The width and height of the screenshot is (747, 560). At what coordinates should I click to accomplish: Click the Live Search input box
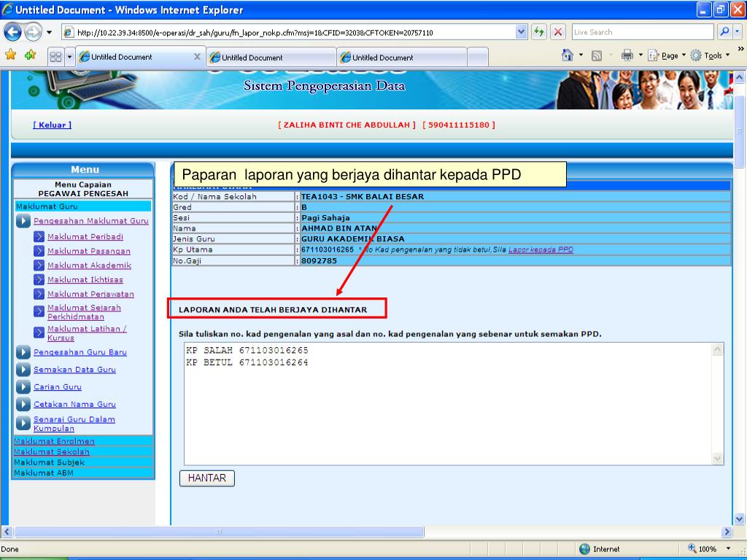pyautogui.click(x=643, y=32)
